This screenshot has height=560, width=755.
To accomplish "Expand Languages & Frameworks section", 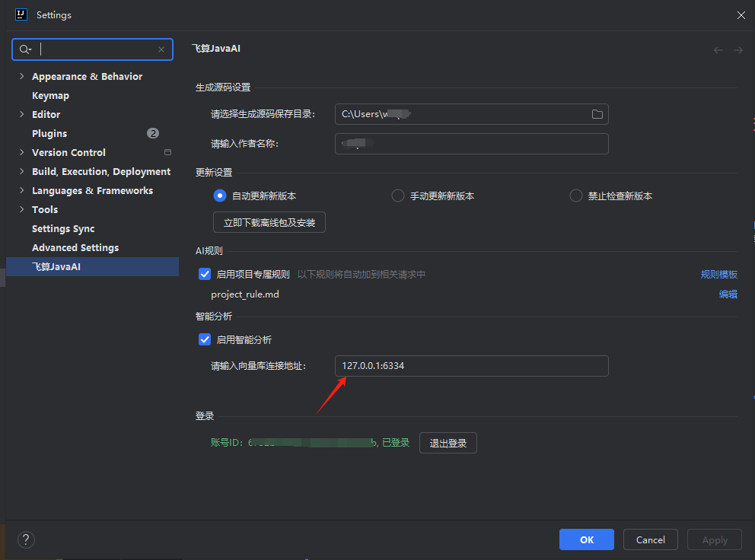I will click(21, 190).
